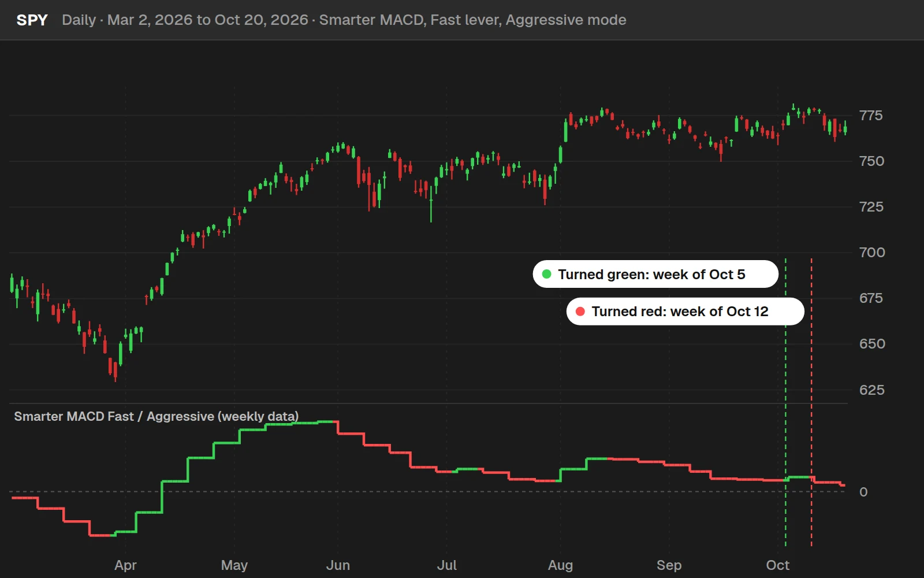Click the Oct month axis label
This screenshot has width=924, height=578.
777,565
